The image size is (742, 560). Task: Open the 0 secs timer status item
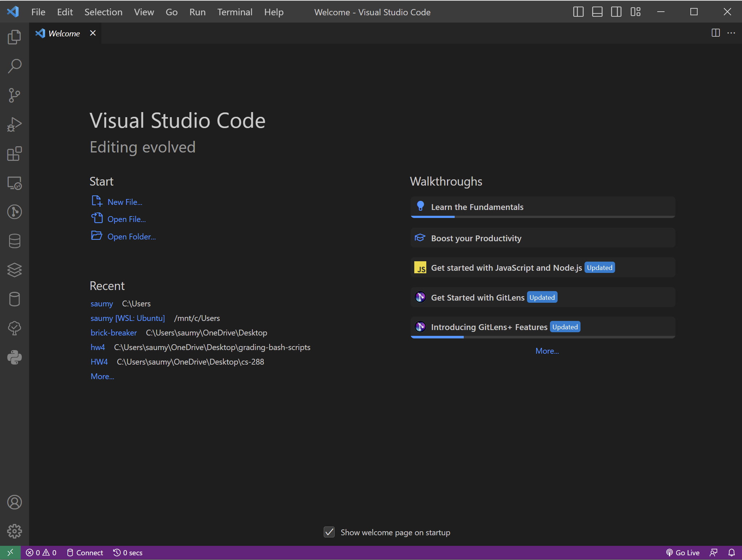(128, 553)
